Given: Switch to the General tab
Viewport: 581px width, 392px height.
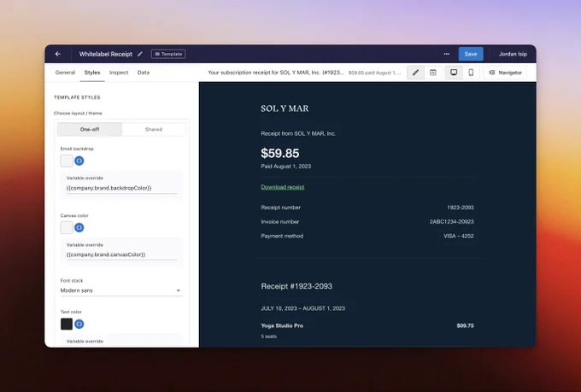Looking at the screenshot, I should pos(65,73).
